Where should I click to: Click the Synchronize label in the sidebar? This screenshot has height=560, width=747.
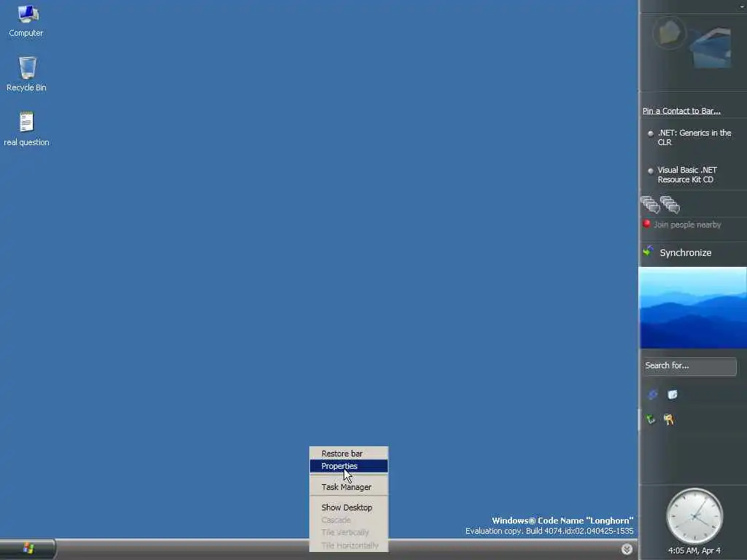click(685, 252)
